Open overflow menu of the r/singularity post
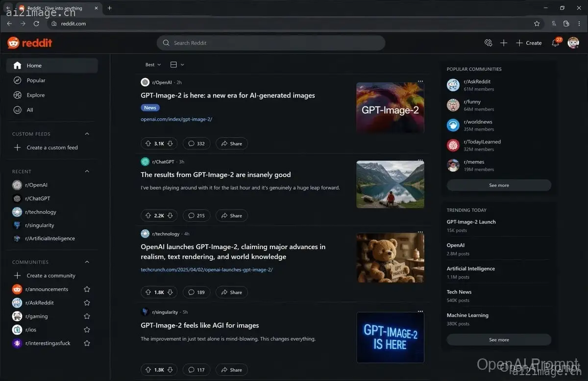The width and height of the screenshot is (588, 381). coord(420,311)
